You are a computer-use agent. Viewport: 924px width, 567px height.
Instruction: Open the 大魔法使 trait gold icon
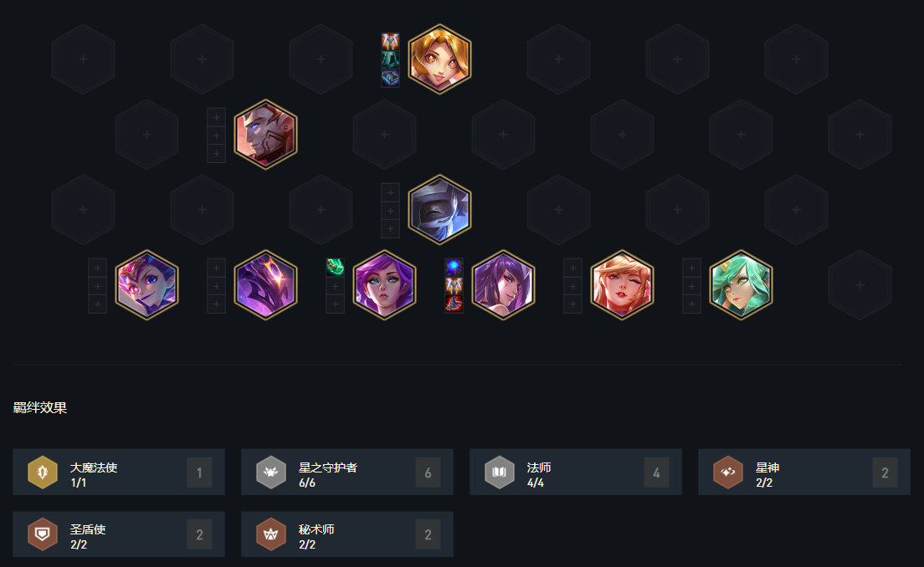pyautogui.click(x=43, y=472)
